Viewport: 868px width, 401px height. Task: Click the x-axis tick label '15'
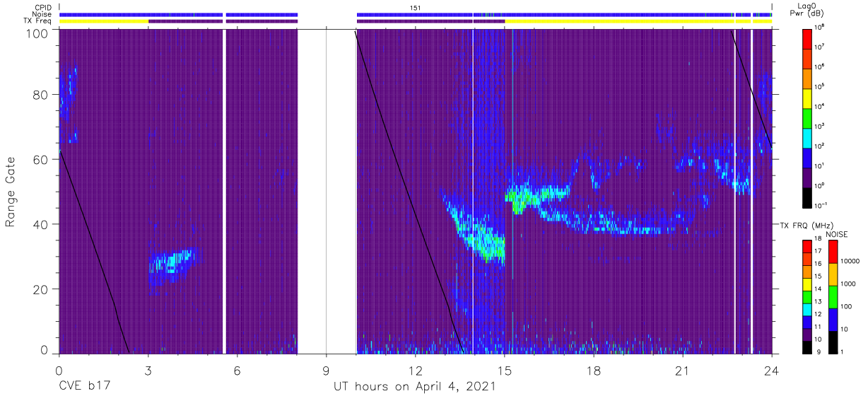505,371
